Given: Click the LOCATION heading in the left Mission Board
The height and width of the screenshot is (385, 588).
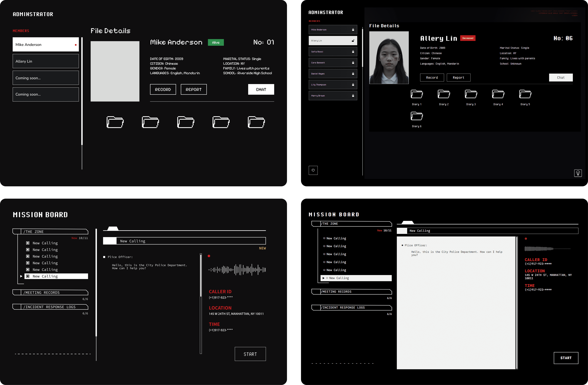Looking at the screenshot, I should tap(220, 308).
